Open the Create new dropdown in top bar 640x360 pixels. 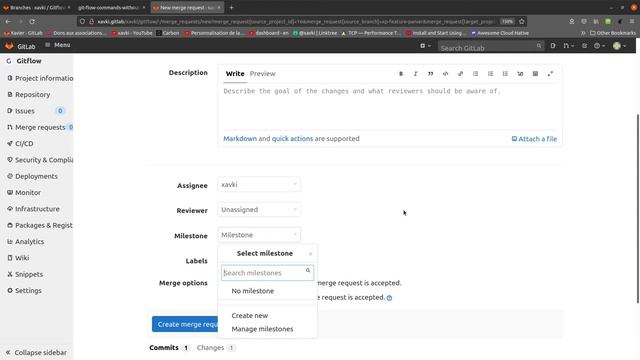click(x=425, y=46)
